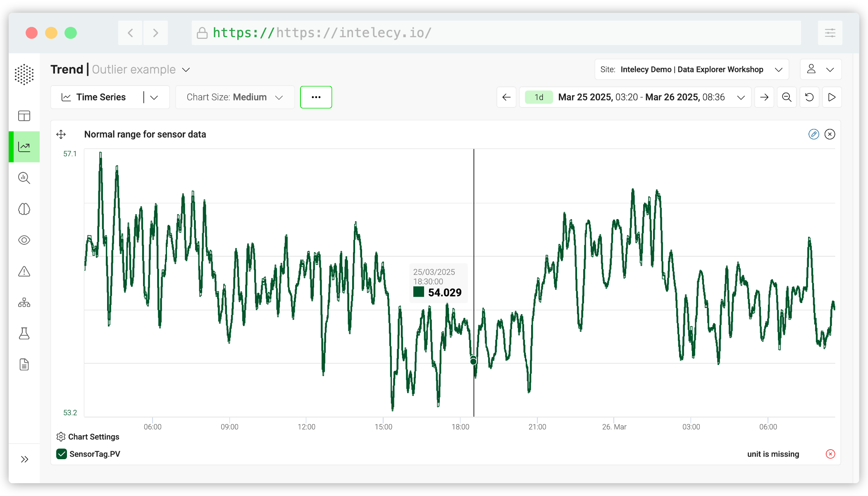Click the three-dots more options button
This screenshot has height=496, width=868.
pyautogui.click(x=316, y=97)
